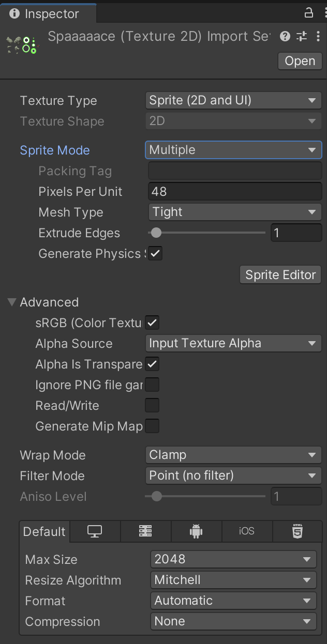
Task: Click the Open button
Action: click(x=300, y=61)
